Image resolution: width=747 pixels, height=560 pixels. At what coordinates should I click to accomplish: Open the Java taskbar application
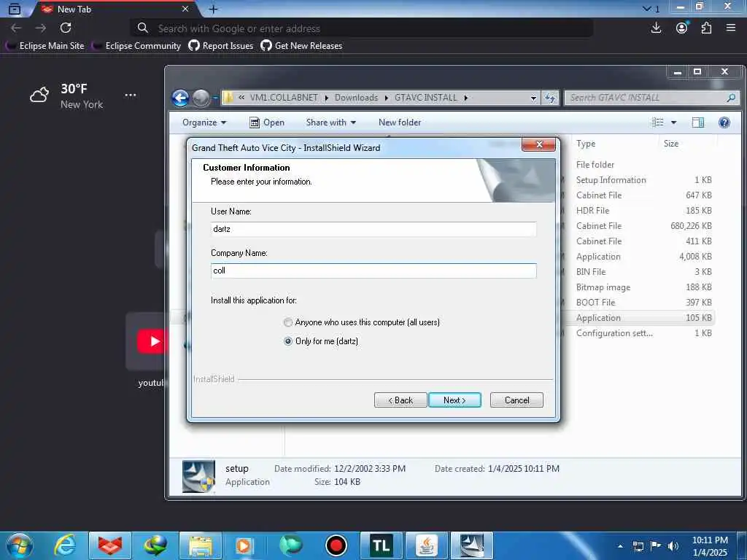(426, 545)
